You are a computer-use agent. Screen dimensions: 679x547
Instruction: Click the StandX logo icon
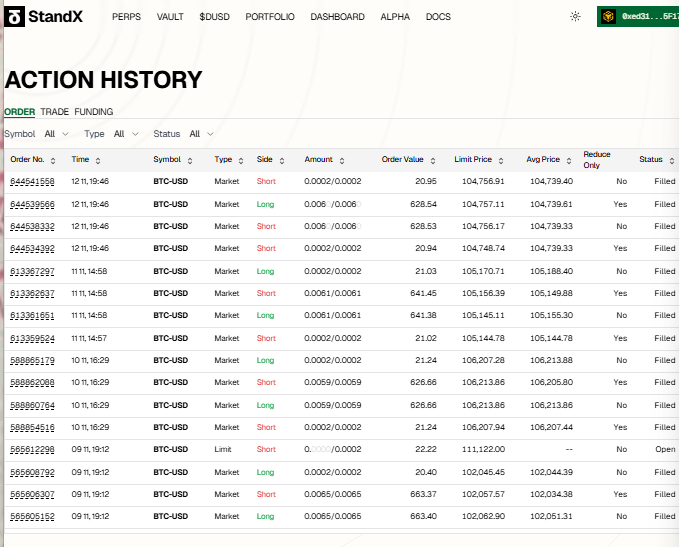pyautogui.click(x=14, y=16)
